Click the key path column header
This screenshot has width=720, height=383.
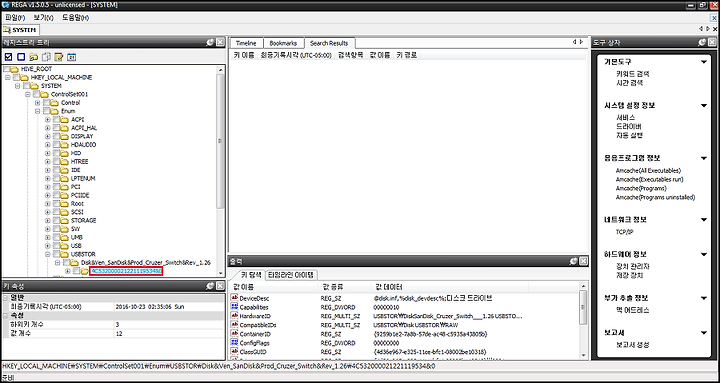(x=406, y=55)
